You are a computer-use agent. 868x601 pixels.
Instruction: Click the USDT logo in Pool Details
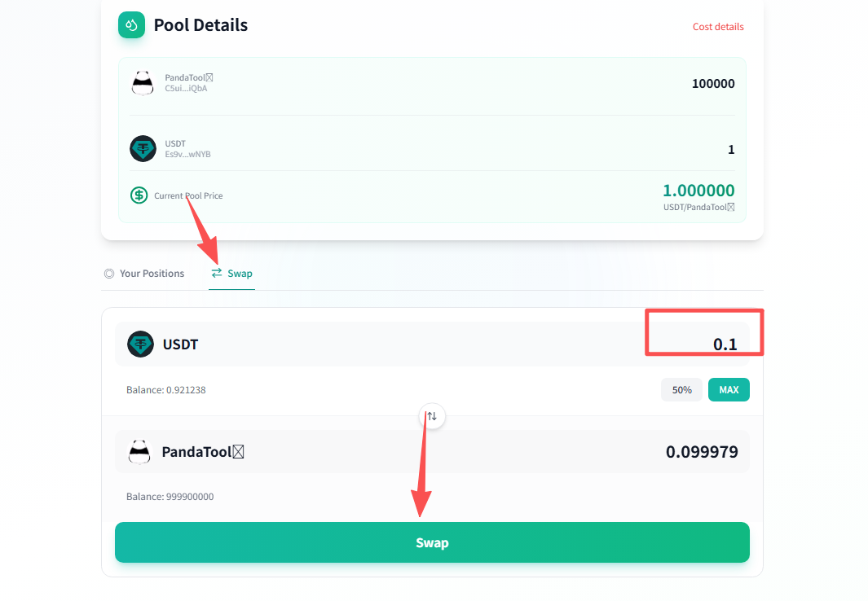[143, 148]
